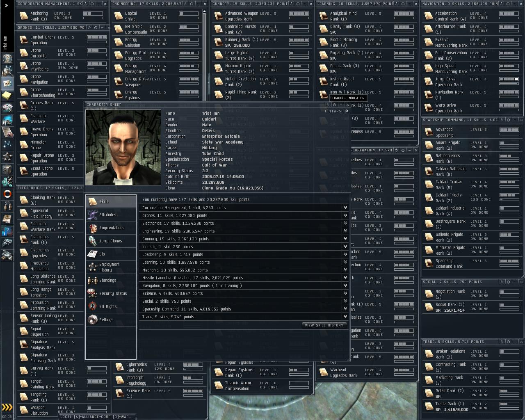Click the Warp Drive Operation skill book icon
Image resolution: width=525 pixels, height=420 pixels.
click(x=429, y=108)
